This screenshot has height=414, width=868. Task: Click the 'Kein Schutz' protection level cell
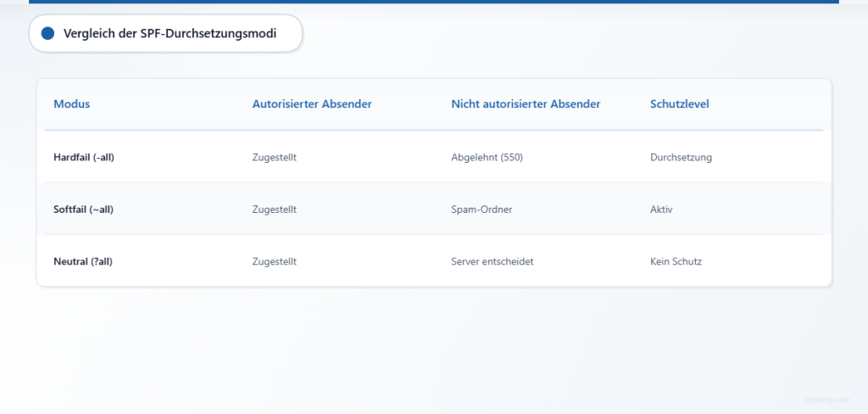676,261
